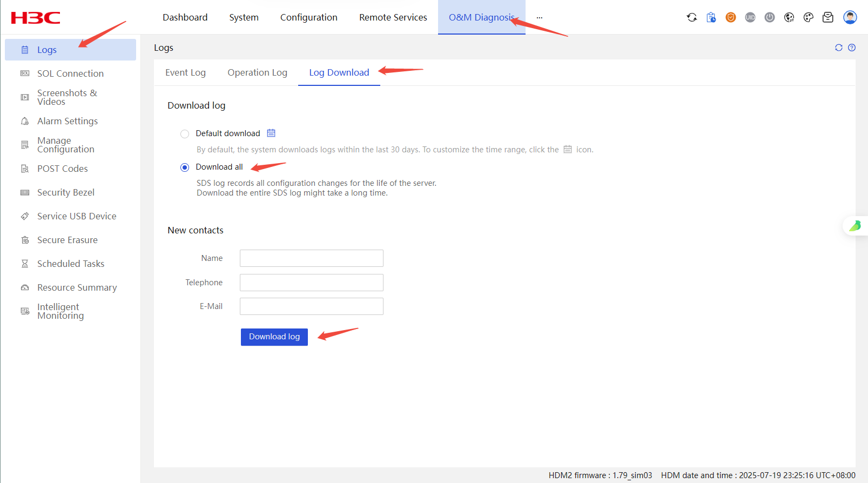Click the green floating assistant widget
Viewport: 868px width, 483px height.
tap(856, 225)
